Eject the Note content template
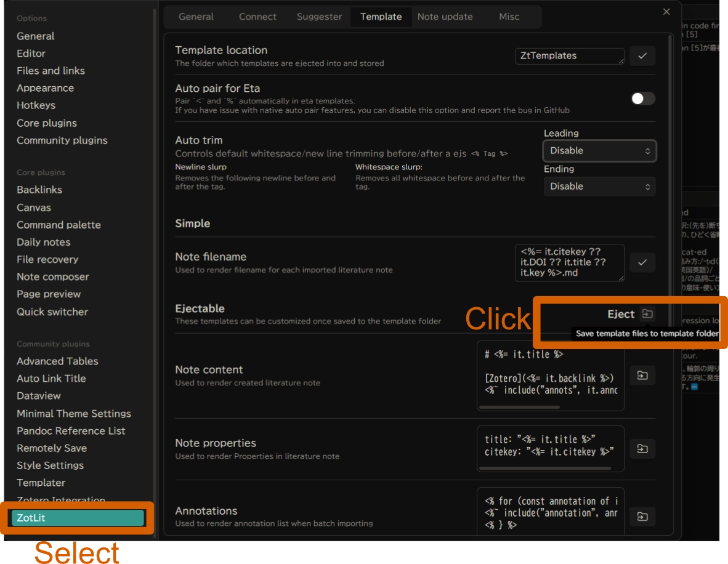 coord(642,376)
